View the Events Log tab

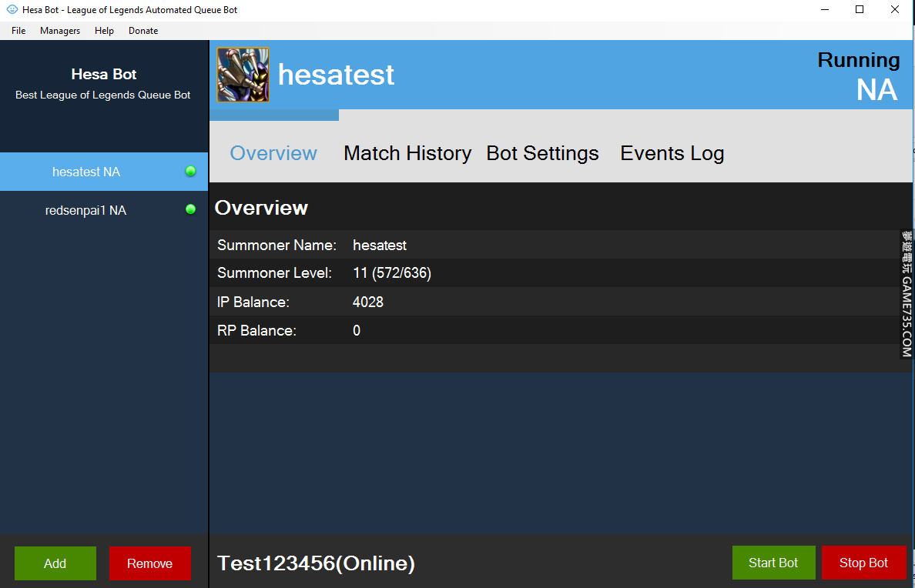[x=672, y=153]
